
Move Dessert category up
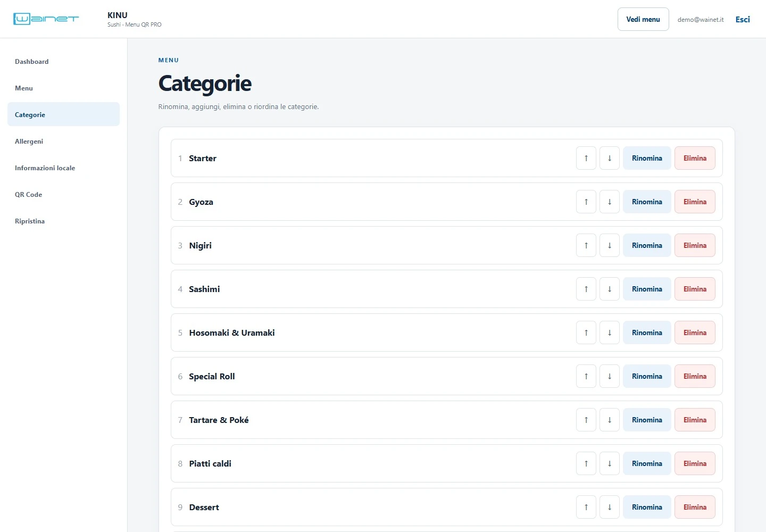586,507
